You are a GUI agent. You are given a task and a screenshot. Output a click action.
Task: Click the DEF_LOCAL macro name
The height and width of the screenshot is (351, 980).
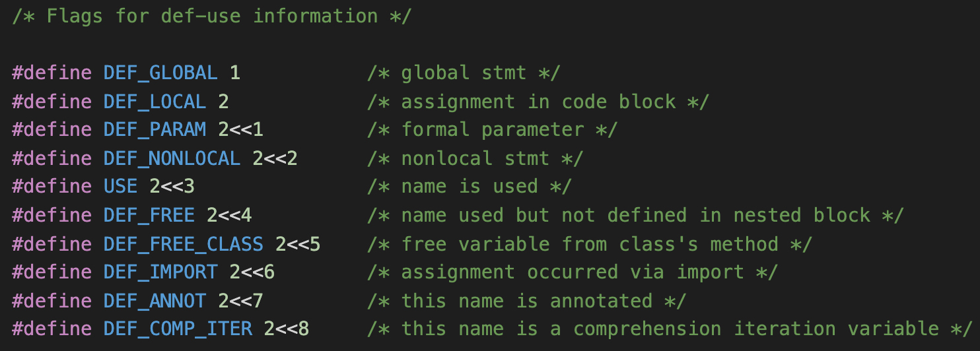(x=155, y=102)
